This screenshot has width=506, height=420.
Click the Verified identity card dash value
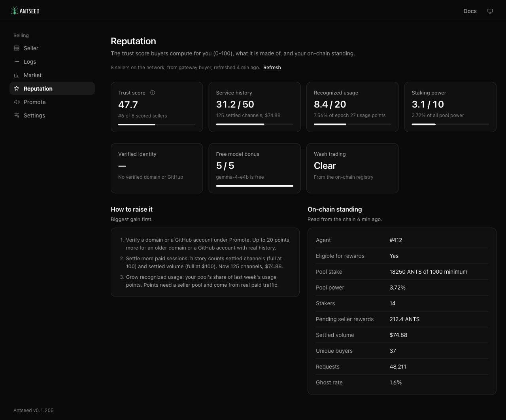pos(122,166)
